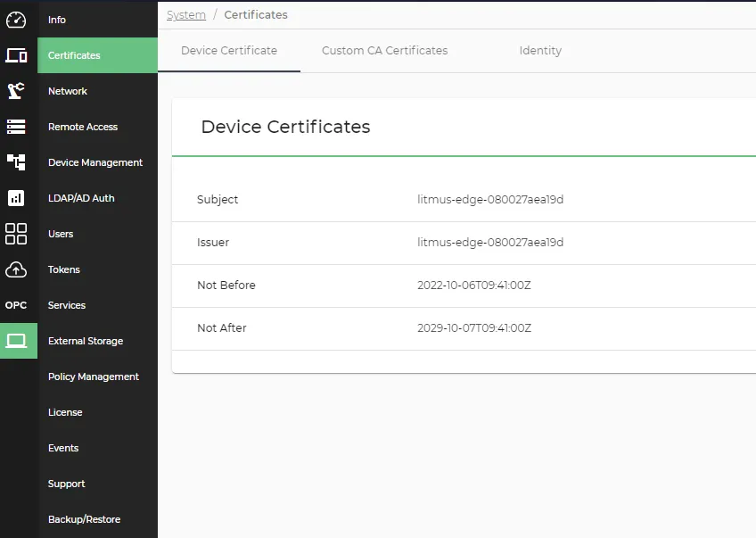This screenshot has width=756, height=538.
Task: Click the Flows hierarchy icon
Action: pyautogui.click(x=16, y=162)
